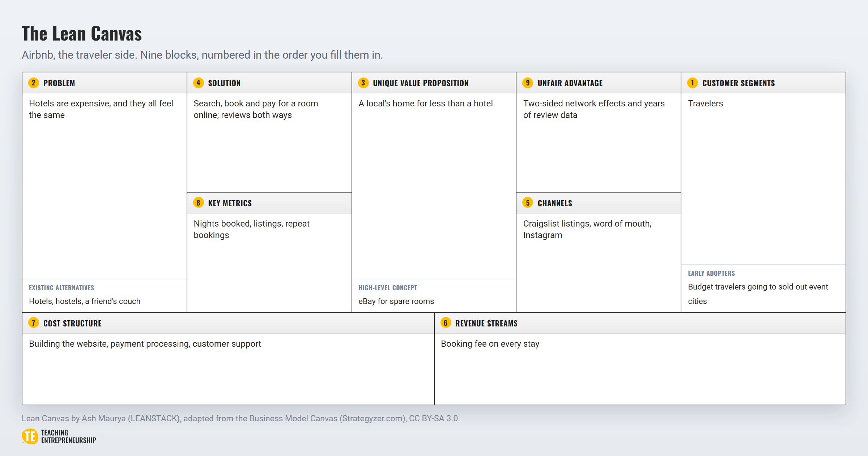Click the yellow number 2 Problem badge
Viewport: 868px width, 456px height.
(x=34, y=83)
